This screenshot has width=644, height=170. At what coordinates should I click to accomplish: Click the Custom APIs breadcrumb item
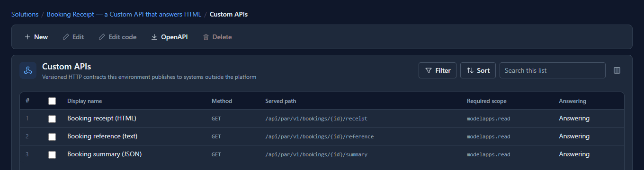pyautogui.click(x=229, y=14)
